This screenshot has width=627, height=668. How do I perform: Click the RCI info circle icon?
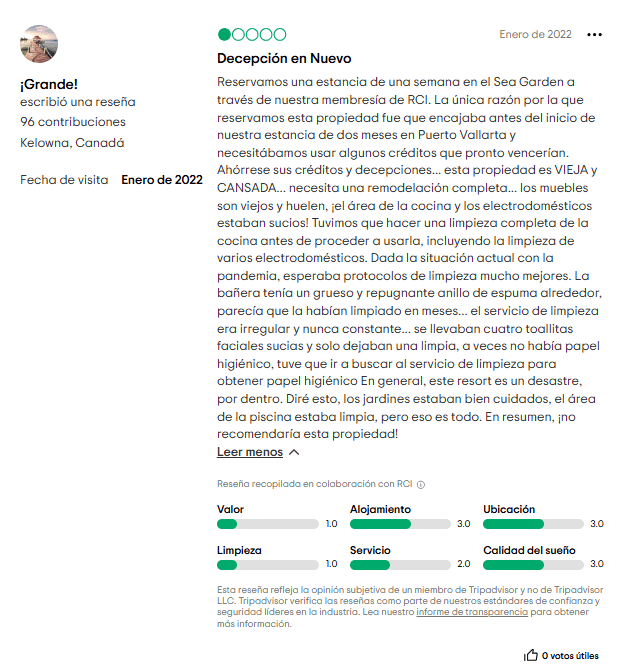[421, 484]
